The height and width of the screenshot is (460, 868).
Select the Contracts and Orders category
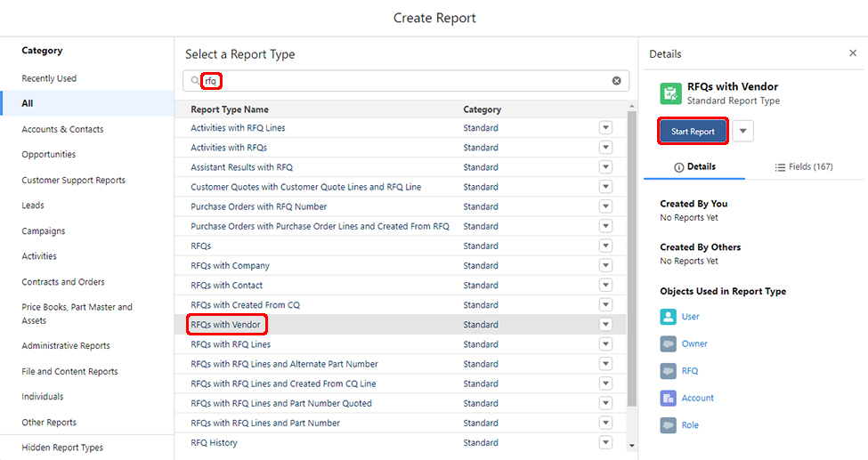62,282
